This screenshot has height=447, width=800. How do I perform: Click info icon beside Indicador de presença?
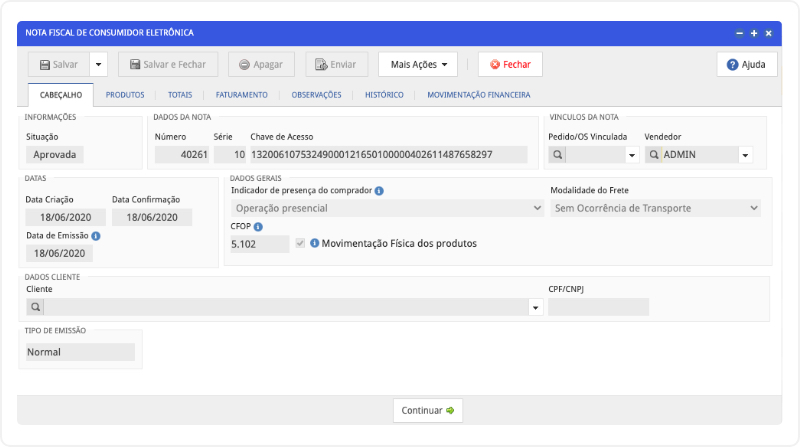(x=379, y=190)
